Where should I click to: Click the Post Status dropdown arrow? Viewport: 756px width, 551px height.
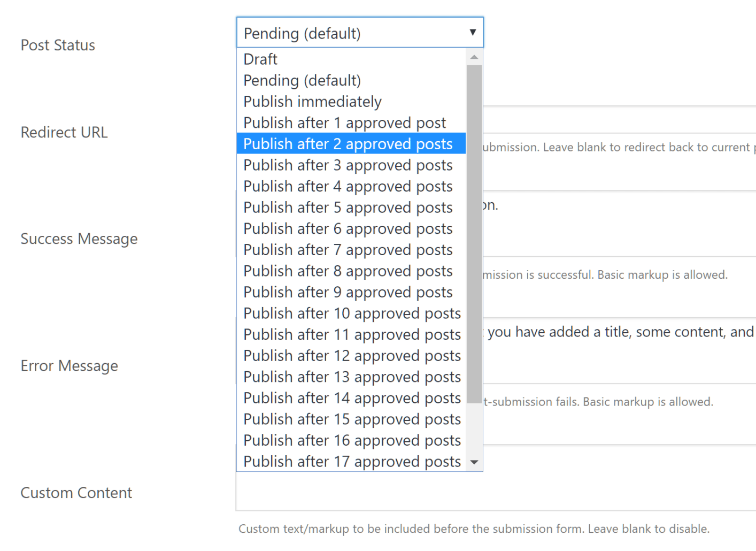(x=473, y=33)
